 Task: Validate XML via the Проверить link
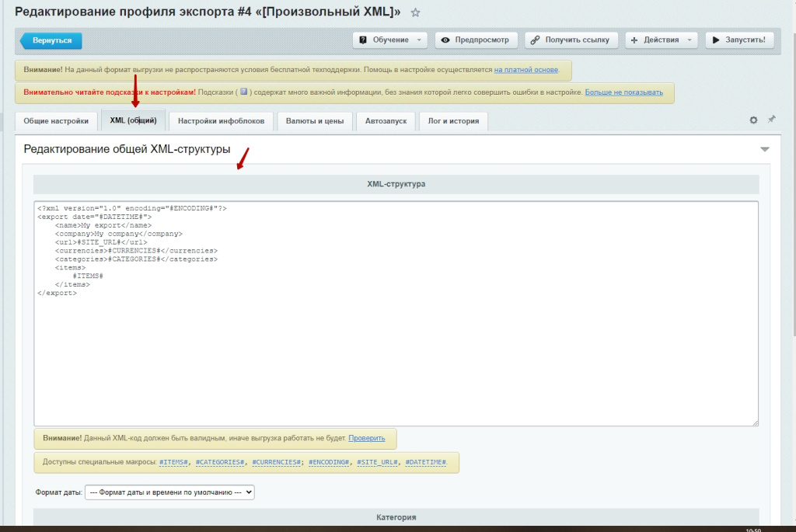367,438
